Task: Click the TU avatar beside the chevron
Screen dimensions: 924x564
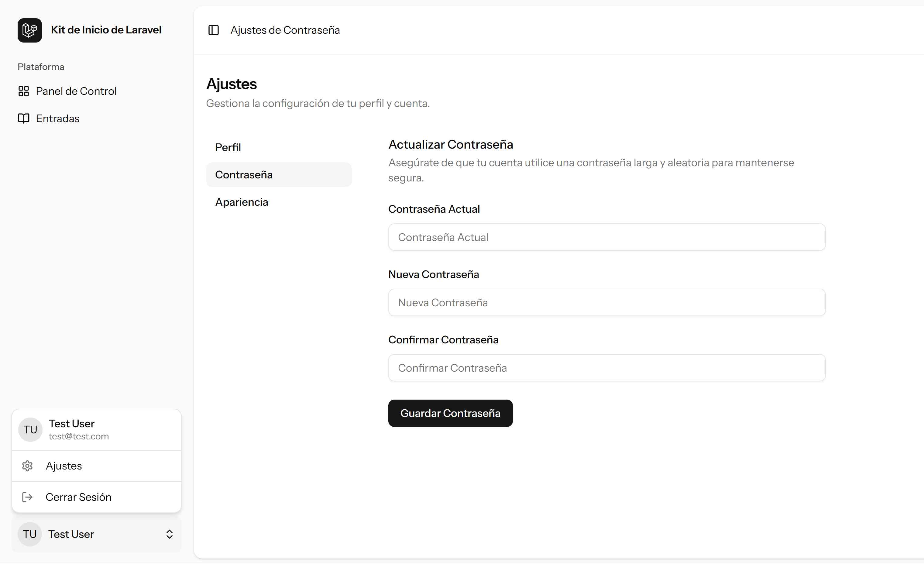Action: tap(29, 534)
